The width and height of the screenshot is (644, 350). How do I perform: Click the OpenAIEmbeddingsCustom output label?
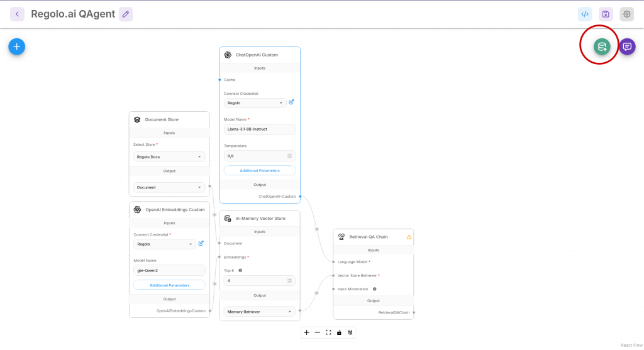[x=180, y=311]
